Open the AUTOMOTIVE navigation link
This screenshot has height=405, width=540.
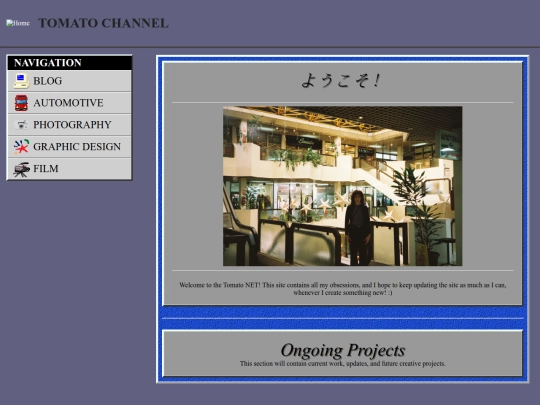click(x=68, y=103)
